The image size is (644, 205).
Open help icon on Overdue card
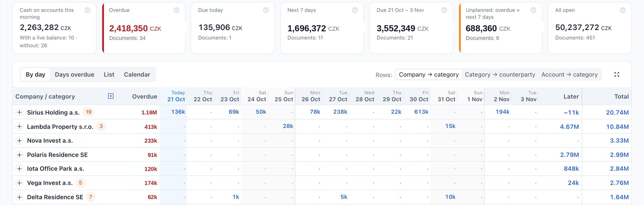[176, 10]
